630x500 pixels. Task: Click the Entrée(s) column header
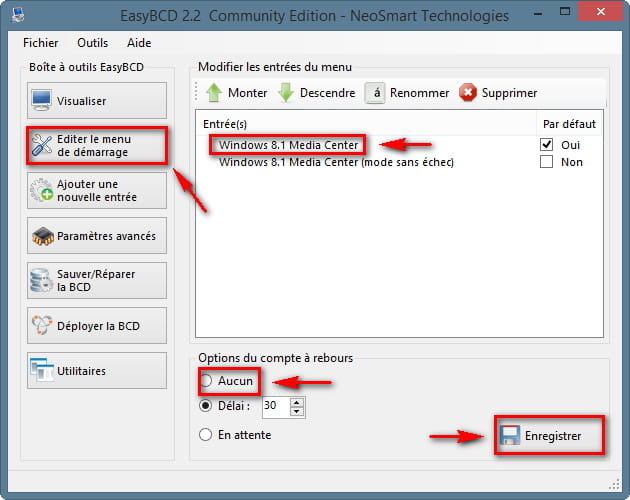[225, 124]
